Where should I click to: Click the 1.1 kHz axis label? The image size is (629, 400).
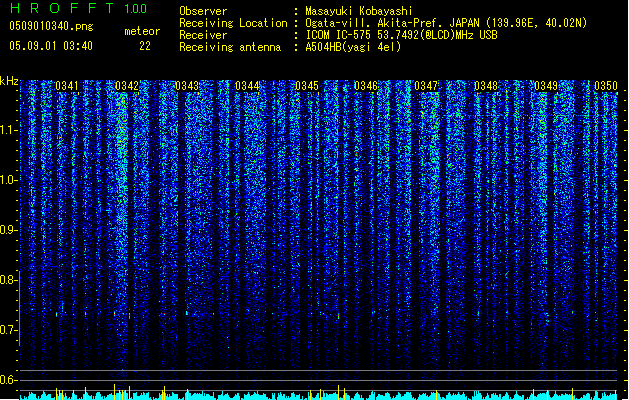(x=8, y=130)
